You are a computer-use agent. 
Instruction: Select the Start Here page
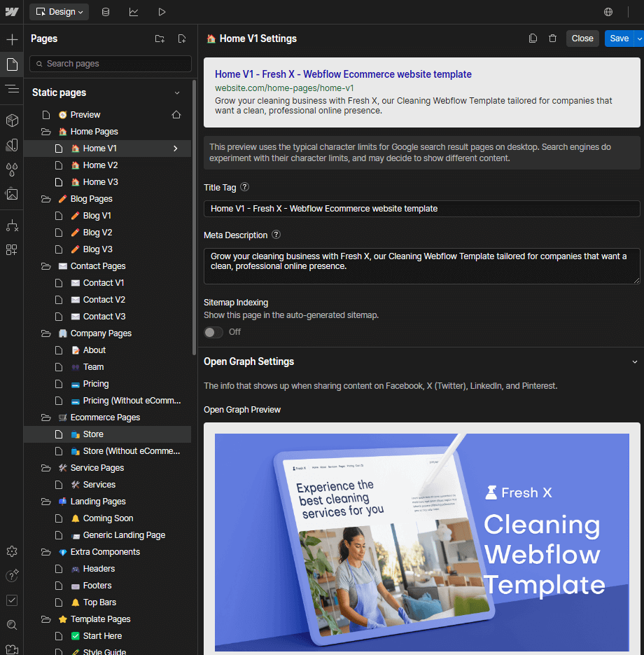[108, 636]
